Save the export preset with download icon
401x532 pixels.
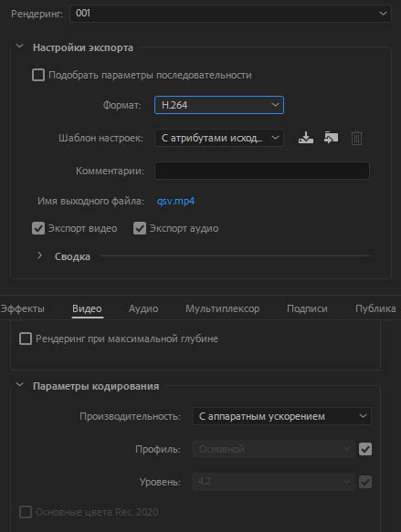click(x=306, y=138)
